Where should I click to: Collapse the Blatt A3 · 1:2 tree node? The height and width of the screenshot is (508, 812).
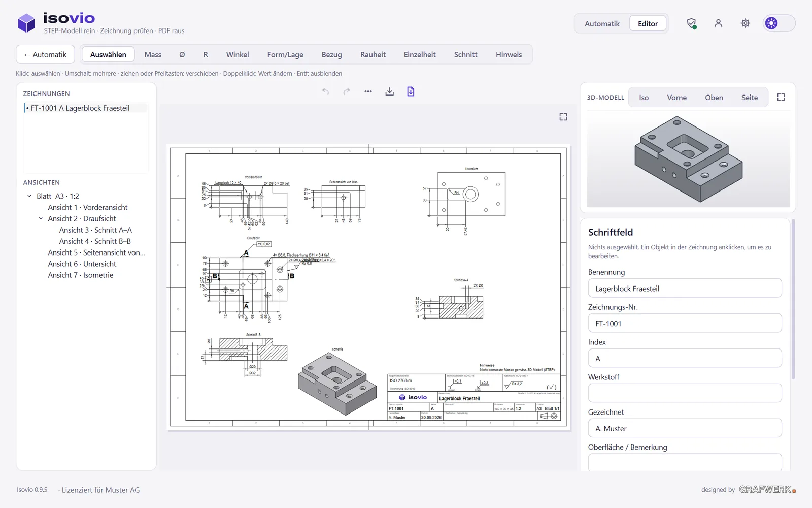click(29, 196)
